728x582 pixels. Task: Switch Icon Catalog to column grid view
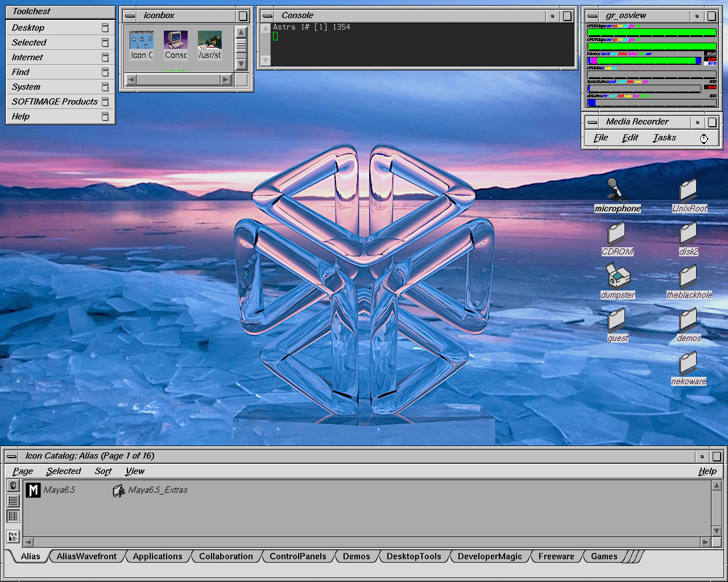pyautogui.click(x=13, y=516)
